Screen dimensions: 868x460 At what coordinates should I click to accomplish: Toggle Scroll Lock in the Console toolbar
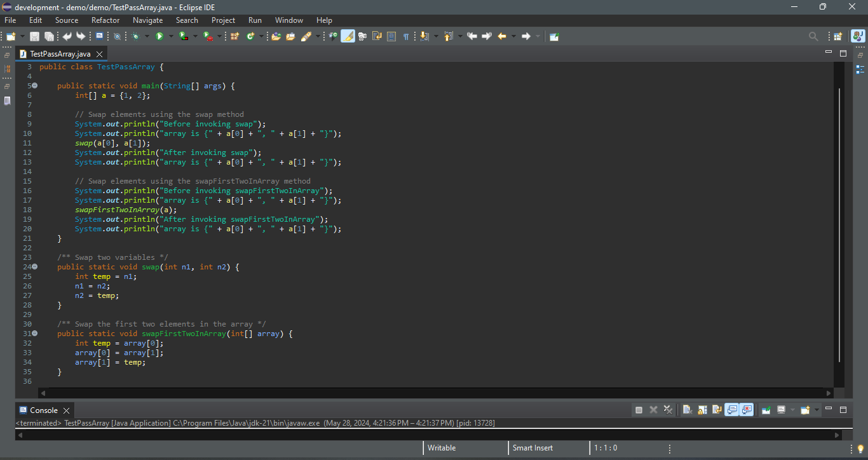pyautogui.click(x=702, y=410)
